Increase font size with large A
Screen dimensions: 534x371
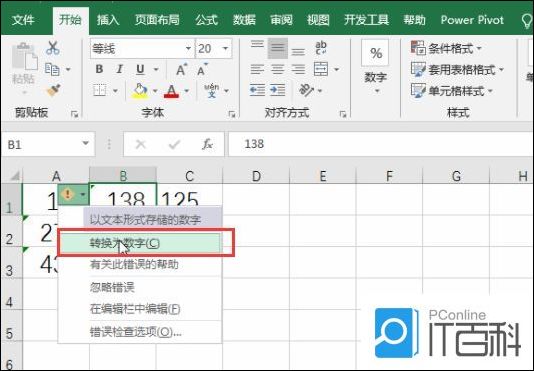click(182, 69)
